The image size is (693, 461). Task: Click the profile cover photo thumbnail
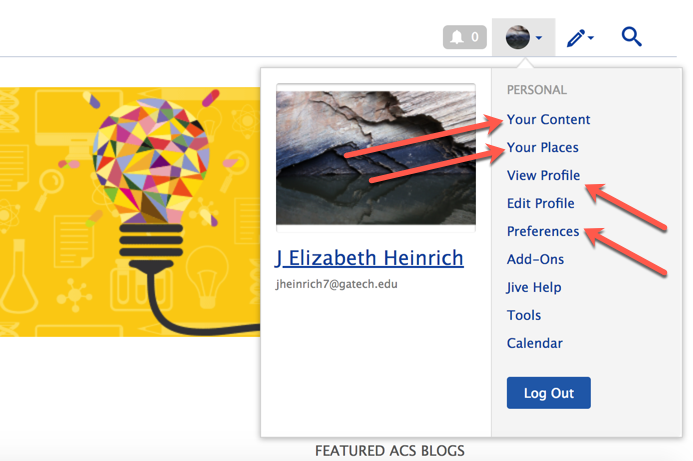[x=375, y=159]
